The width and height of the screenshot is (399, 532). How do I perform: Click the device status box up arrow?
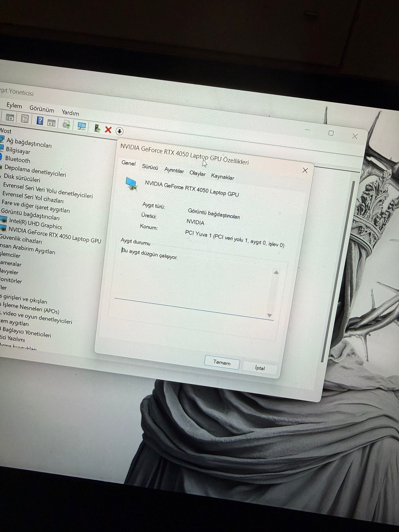coord(276,272)
